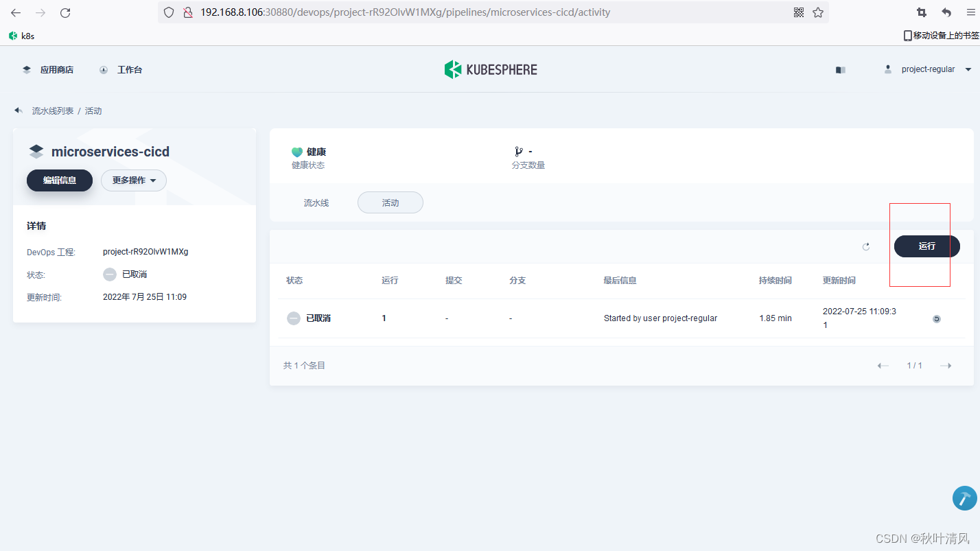
Task: Open mobile device bookmarks folder
Action: tap(941, 36)
